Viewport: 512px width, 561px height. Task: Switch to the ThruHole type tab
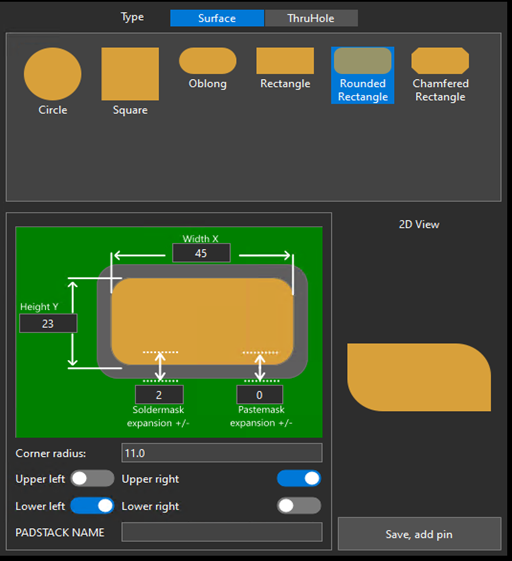[x=311, y=18]
